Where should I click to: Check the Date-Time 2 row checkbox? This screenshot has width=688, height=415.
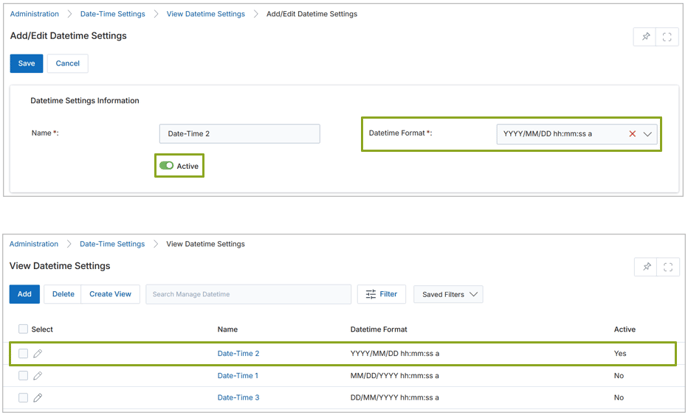(x=23, y=354)
